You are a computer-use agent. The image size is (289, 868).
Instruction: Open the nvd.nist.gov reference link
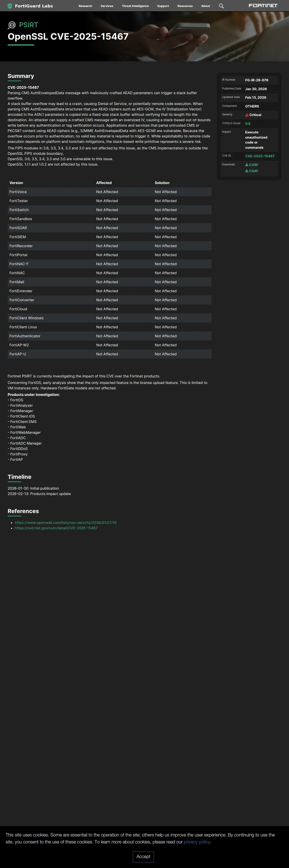pos(56,528)
